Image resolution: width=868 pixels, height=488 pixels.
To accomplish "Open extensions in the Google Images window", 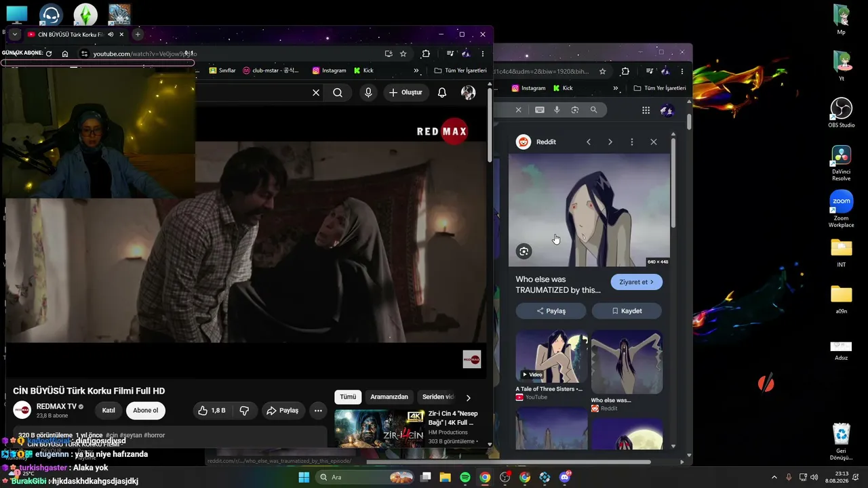I will (625, 71).
